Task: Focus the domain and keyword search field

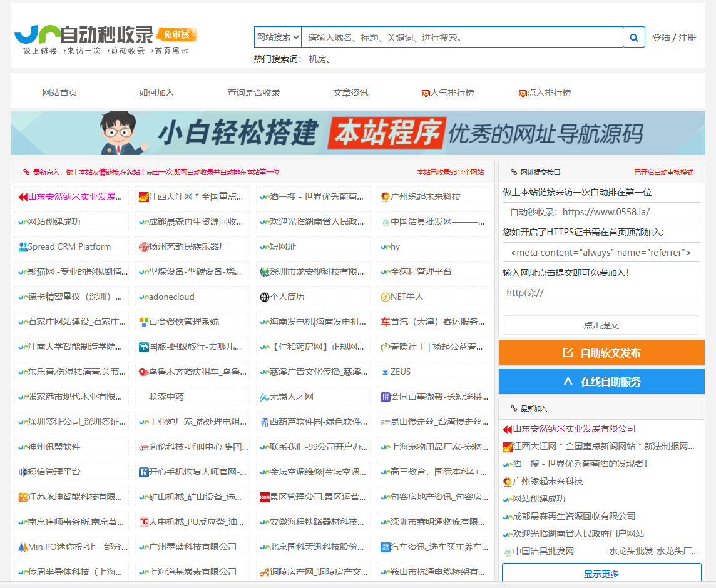Action: [x=462, y=38]
